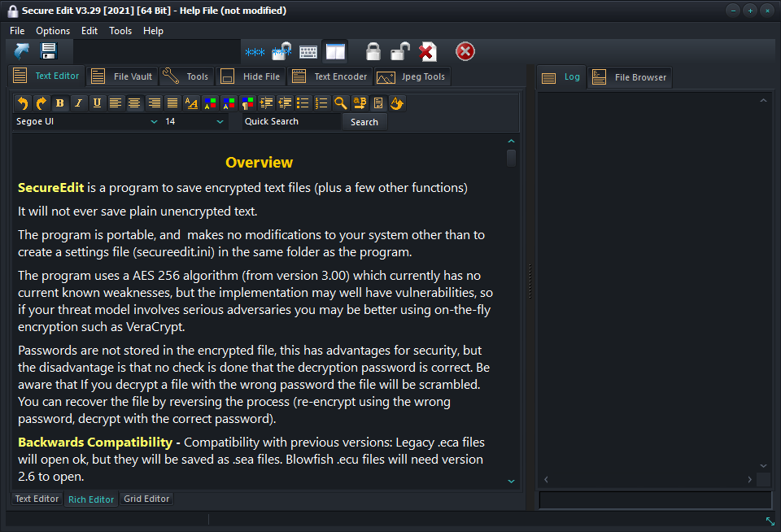This screenshot has height=532, width=781.
Task: Click the open padlock decrypt icon
Action: (x=400, y=51)
